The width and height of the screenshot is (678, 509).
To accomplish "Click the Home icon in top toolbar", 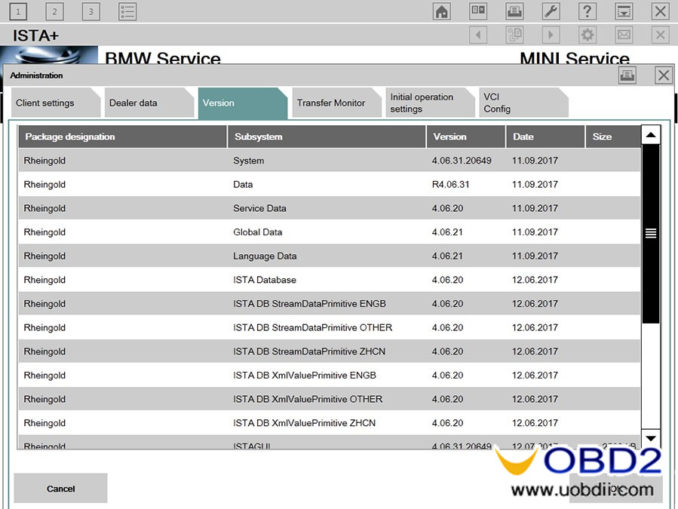I will click(x=441, y=12).
